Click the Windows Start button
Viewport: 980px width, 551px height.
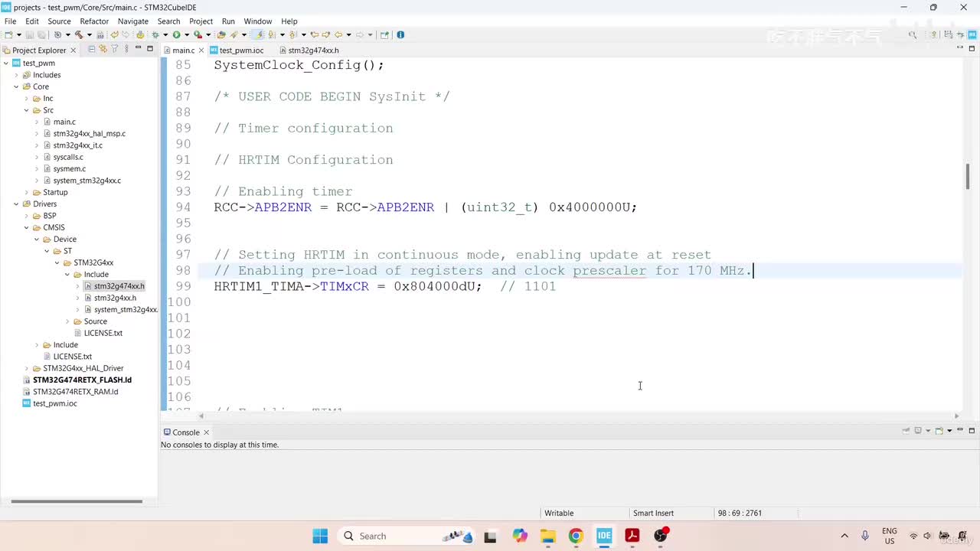click(x=320, y=536)
